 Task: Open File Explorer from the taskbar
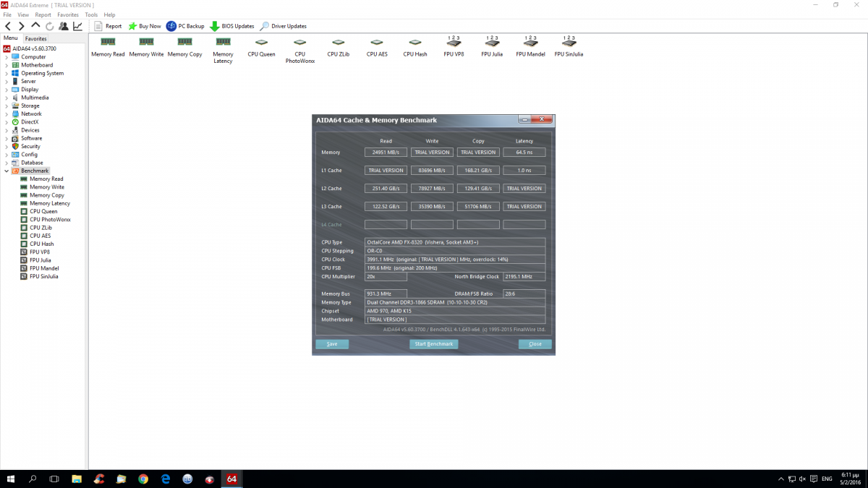click(x=77, y=479)
